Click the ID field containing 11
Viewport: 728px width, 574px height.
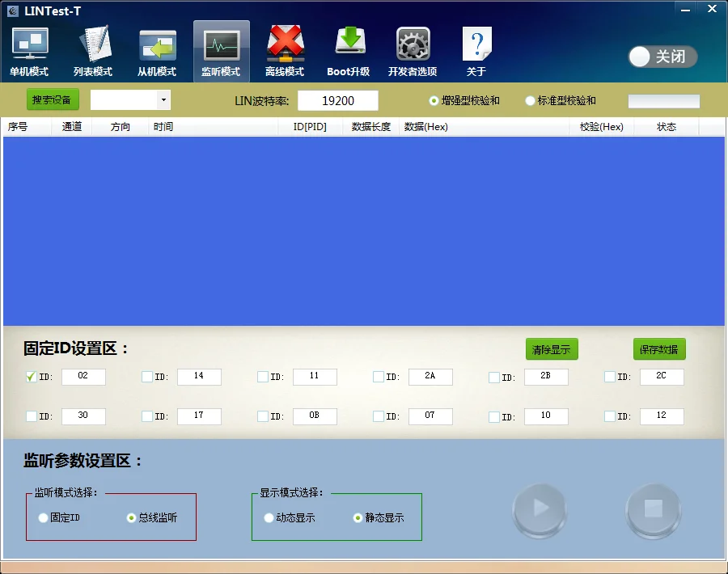click(315, 377)
